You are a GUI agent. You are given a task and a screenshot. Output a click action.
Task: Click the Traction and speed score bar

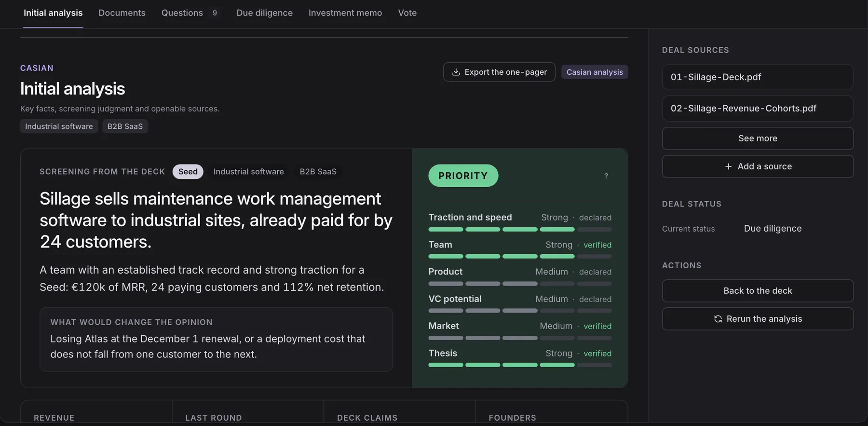[x=520, y=229]
